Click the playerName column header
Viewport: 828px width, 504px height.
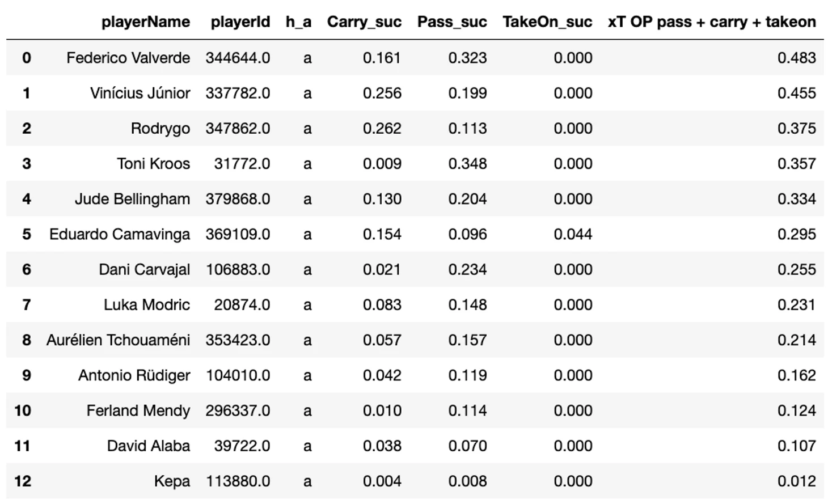pos(145,22)
